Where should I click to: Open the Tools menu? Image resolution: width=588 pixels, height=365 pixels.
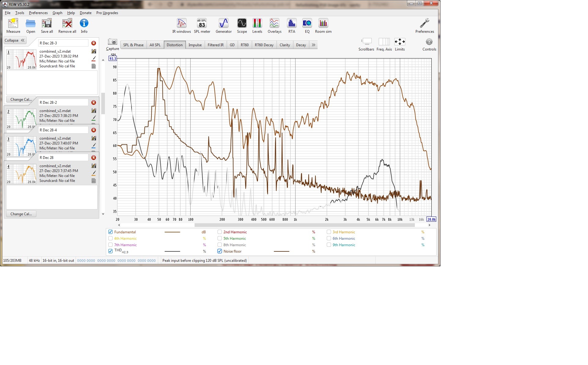20,13
